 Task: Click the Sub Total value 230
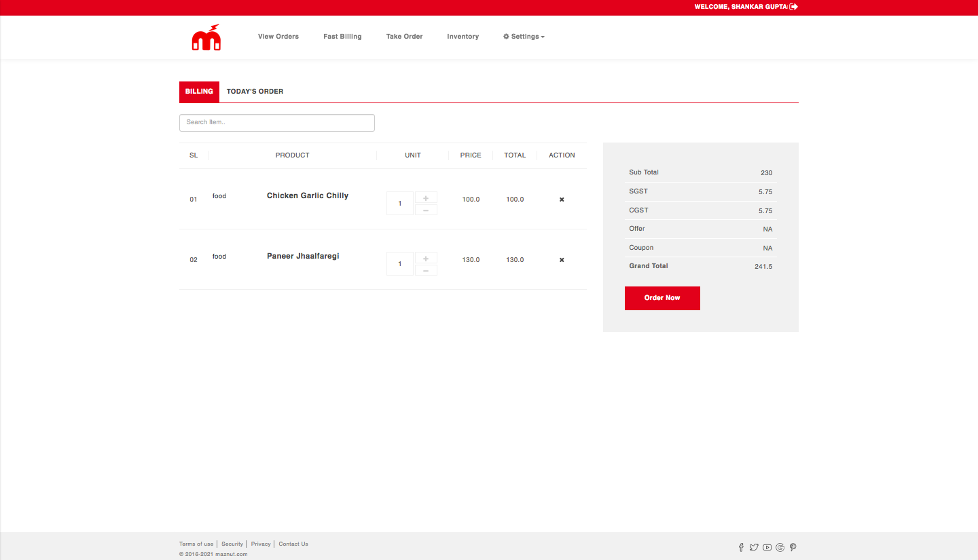(x=767, y=173)
